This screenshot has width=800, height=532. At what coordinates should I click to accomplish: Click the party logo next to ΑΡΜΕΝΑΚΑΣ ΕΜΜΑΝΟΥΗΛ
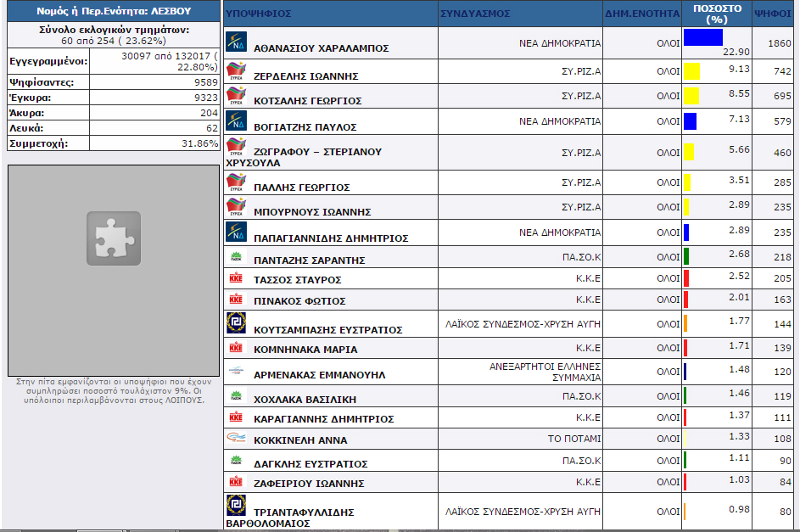coord(236,372)
